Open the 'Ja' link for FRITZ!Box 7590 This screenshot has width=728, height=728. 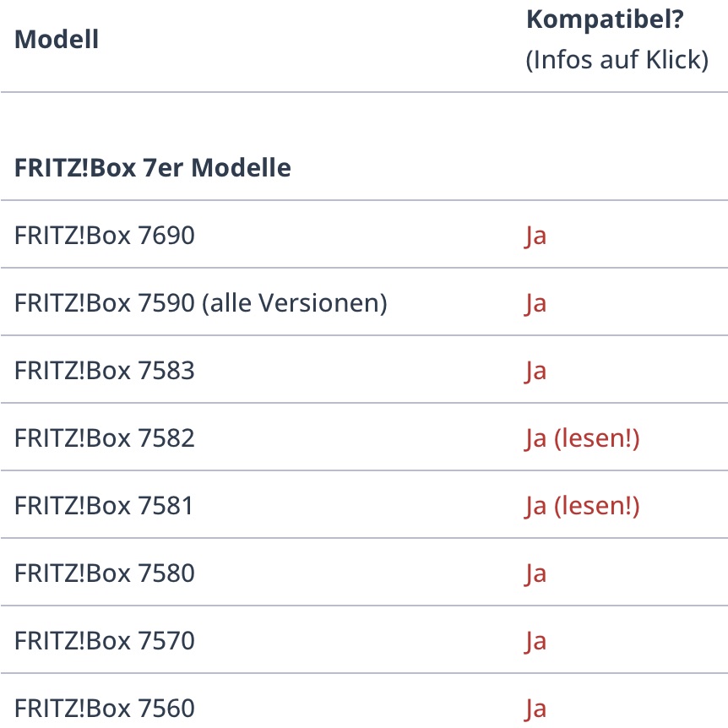(535, 304)
